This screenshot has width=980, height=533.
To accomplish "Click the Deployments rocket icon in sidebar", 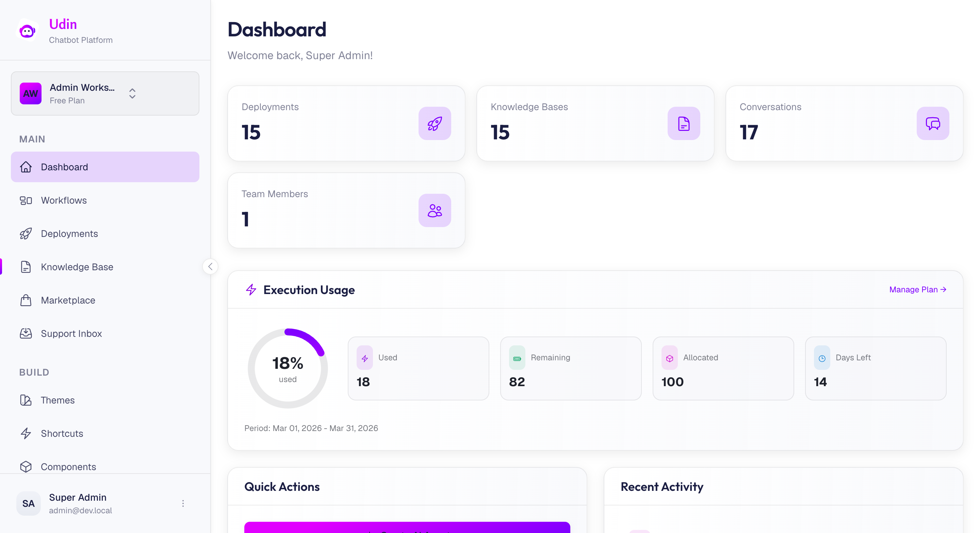I will pyautogui.click(x=26, y=234).
